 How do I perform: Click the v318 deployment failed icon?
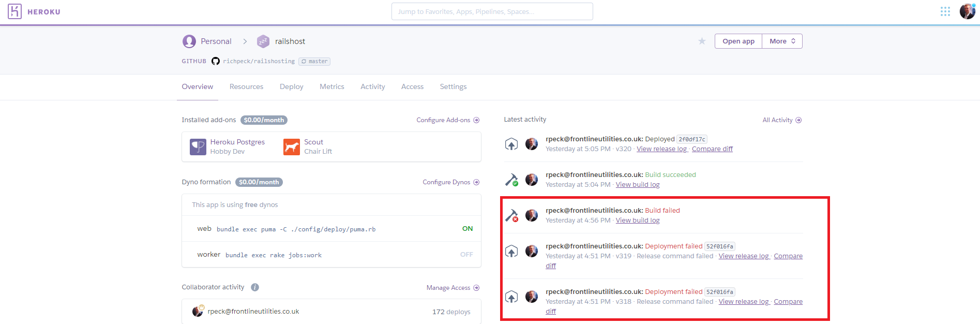click(x=511, y=297)
